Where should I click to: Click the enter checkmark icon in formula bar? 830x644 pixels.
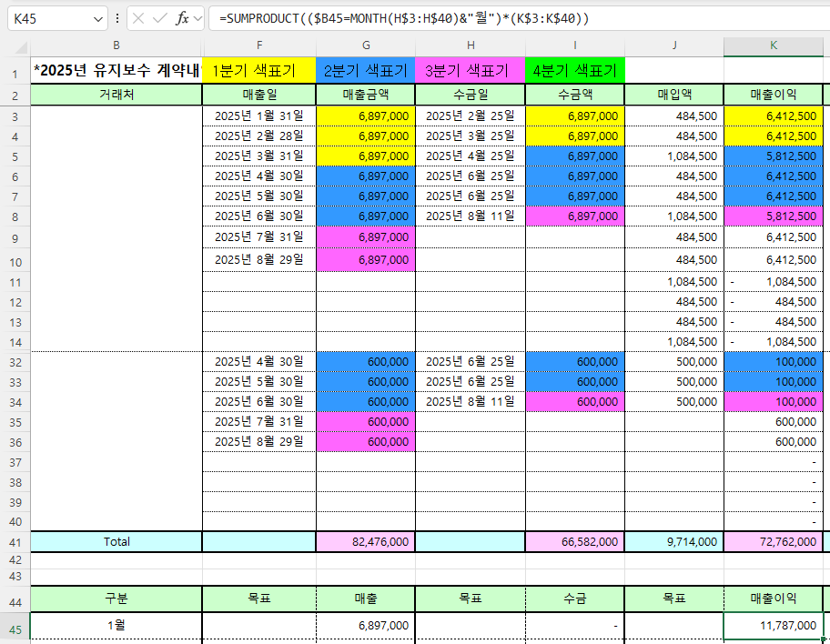(x=160, y=18)
